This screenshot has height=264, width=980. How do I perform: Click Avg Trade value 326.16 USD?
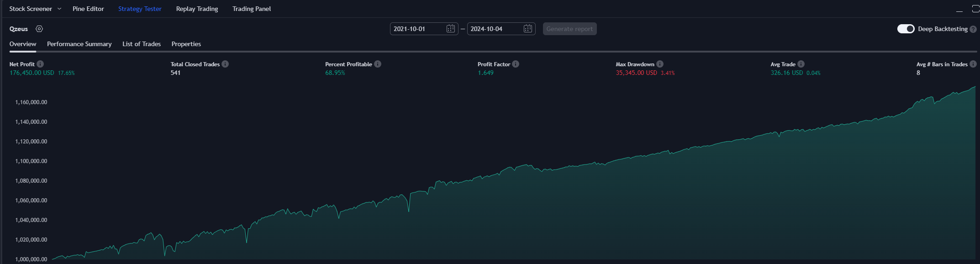tap(786, 73)
